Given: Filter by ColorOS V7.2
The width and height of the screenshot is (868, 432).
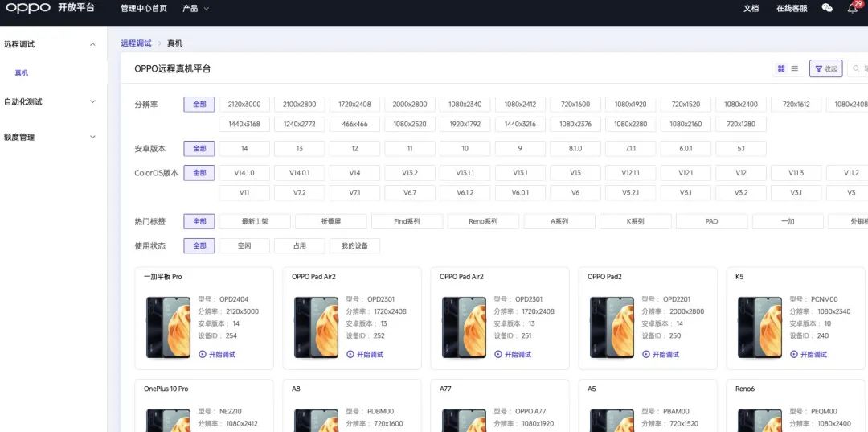Looking at the screenshot, I should coord(300,193).
